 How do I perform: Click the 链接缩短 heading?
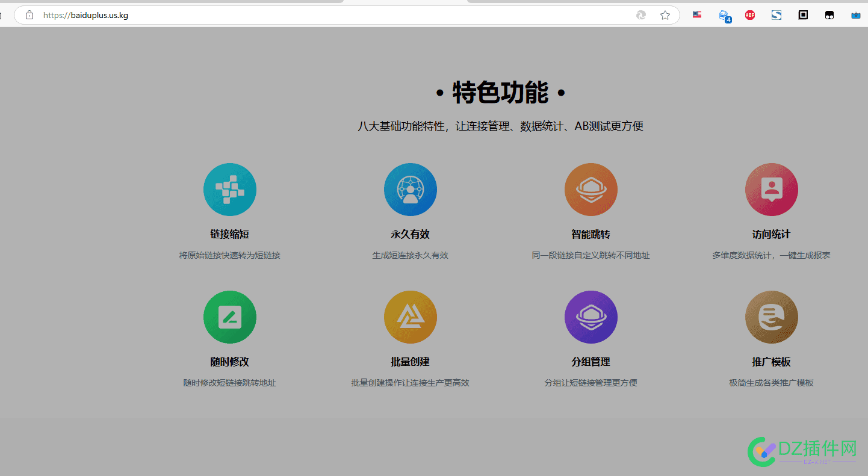click(230, 234)
